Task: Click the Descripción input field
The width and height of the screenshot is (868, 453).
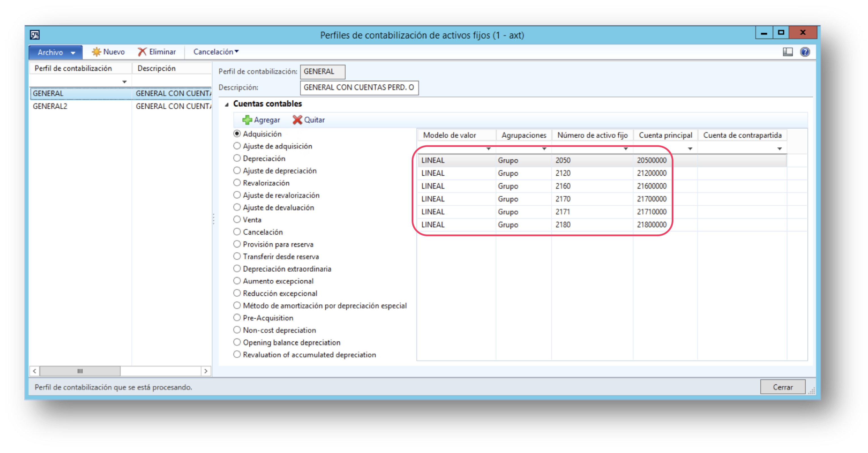Action: click(359, 88)
